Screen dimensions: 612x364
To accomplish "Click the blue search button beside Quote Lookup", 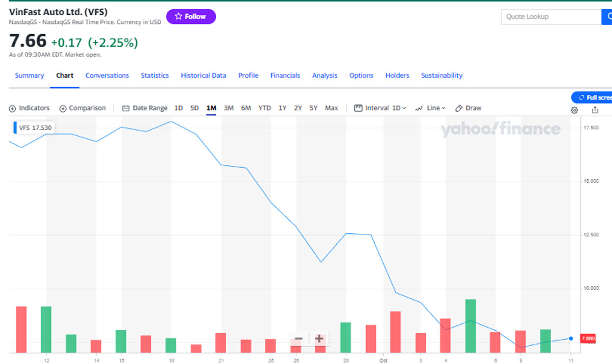I will click(x=607, y=17).
